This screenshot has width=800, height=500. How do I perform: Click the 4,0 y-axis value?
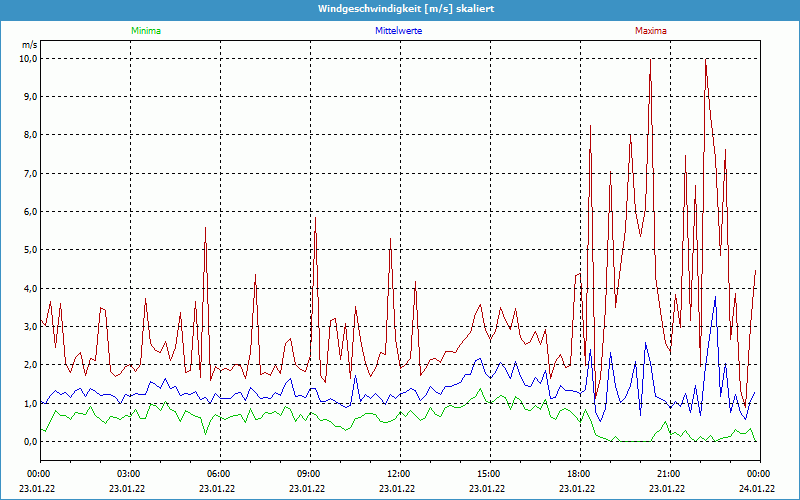[x=31, y=288]
